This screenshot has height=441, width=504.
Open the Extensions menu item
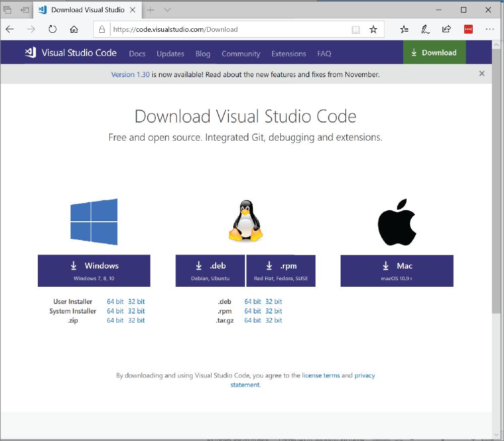(x=288, y=53)
